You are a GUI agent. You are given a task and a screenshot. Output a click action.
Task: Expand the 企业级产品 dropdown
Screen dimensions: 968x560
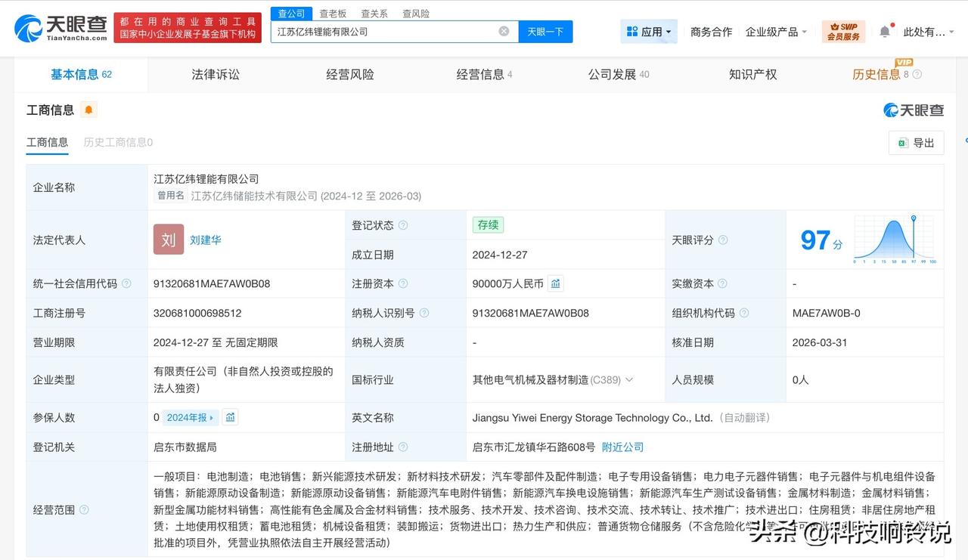(776, 31)
